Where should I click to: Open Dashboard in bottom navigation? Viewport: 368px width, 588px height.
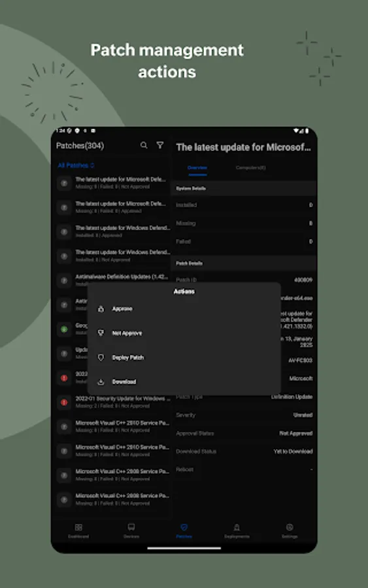(78, 531)
